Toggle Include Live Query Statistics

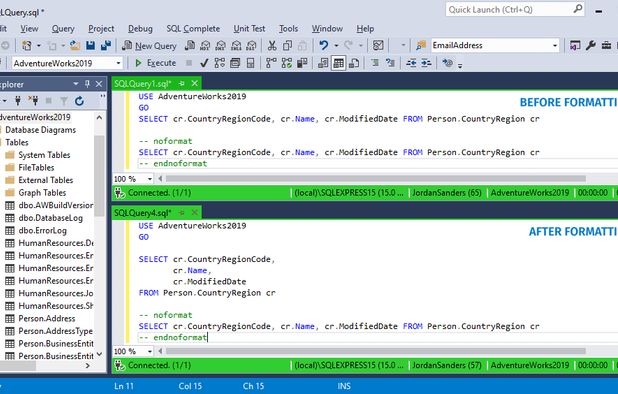point(287,63)
